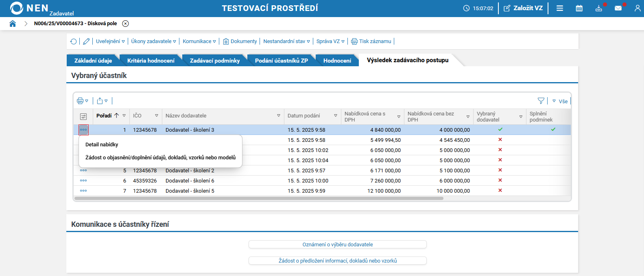Switch to the Kritéria hodnocení tab
This screenshot has width=644, height=276.
[151, 61]
